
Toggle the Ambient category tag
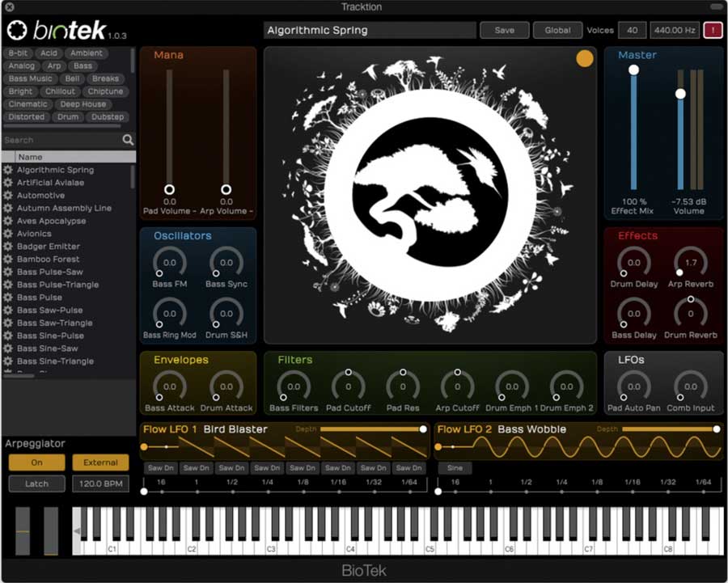point(87,53)
